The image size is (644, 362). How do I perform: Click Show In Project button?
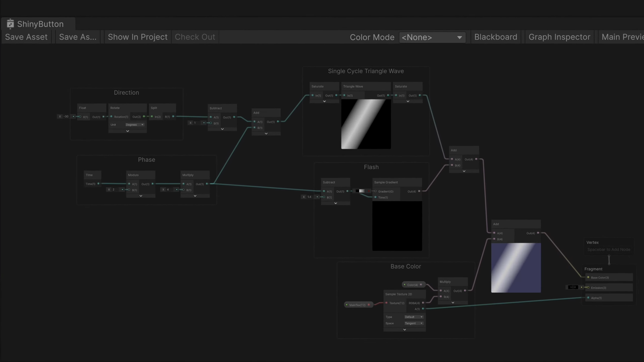[138, 37]
